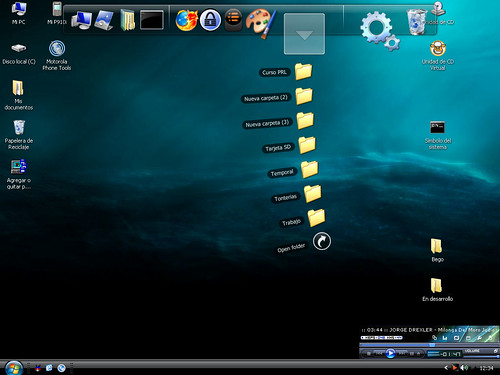
Task: Click the gears settings icon in the dock
Action: tap(380, 31)
